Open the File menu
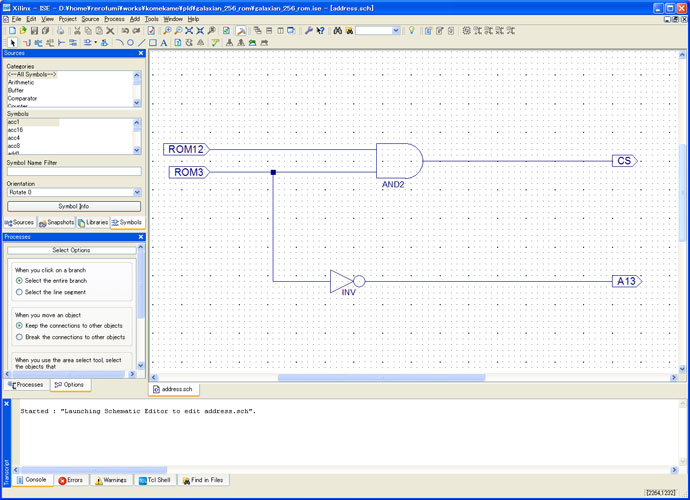The width and height of the screenshot is (690, 500). click(x=16, y=19)
